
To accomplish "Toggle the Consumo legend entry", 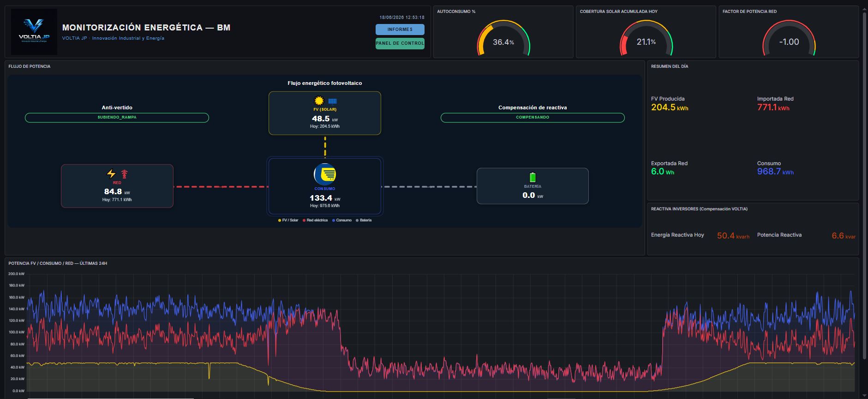I will (342, 220).
